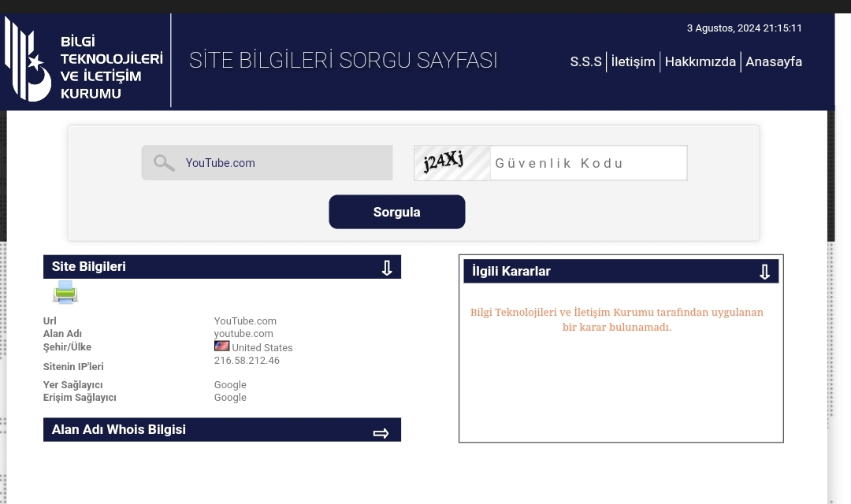Click the İlgili Kararlar header title
The height and width of the screenshot is (504, 851).
[511, 271]
